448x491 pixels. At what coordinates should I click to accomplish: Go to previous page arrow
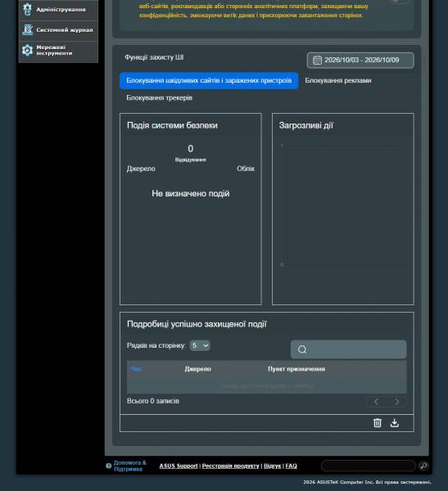(x=376, y=402)
